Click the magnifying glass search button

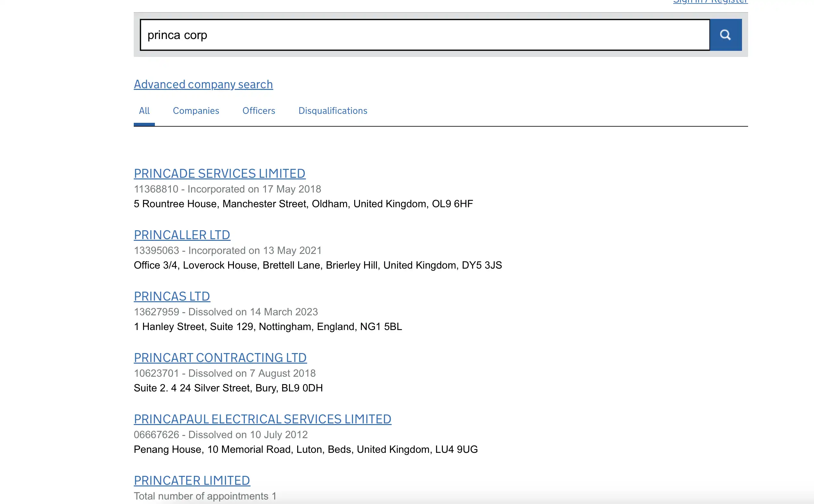(x=726, y=35)
